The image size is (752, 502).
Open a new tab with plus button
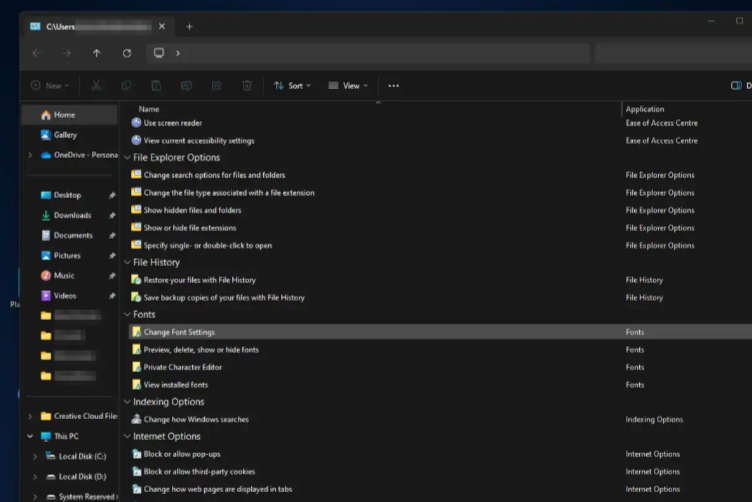click(189, 27)
